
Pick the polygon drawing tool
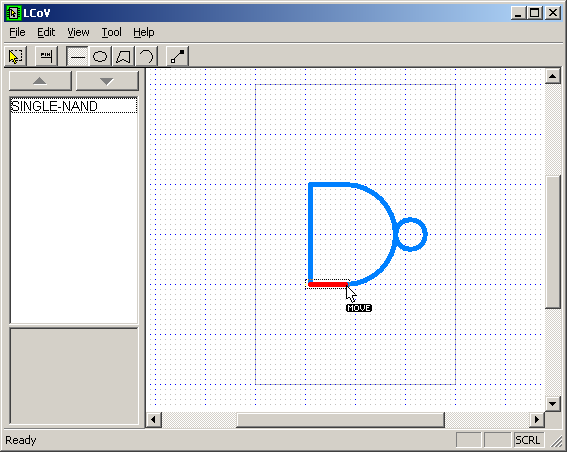point(123,56)
